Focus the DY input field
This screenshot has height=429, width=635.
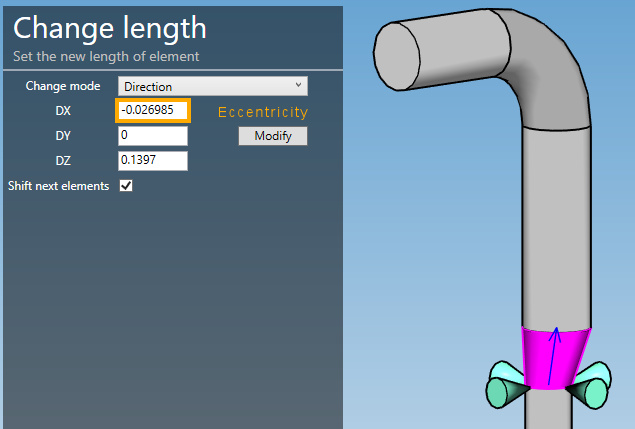coord(153,136)
